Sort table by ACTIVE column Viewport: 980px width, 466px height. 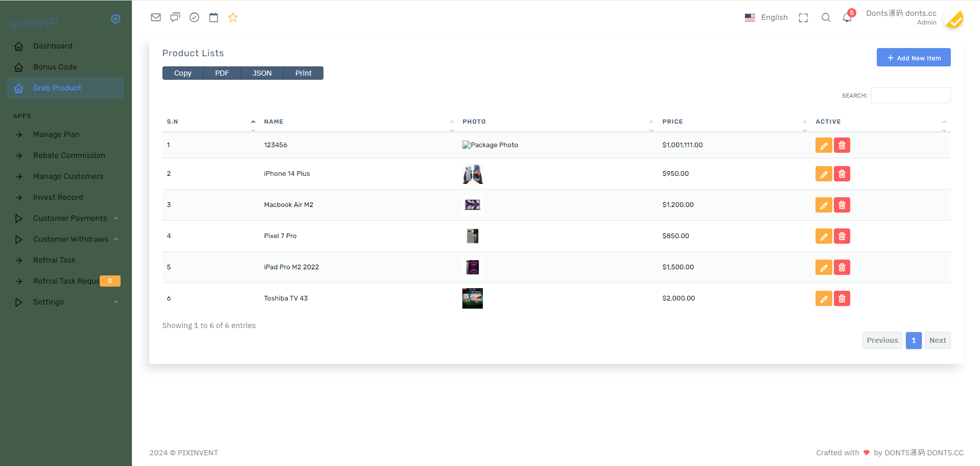point(881,122)
